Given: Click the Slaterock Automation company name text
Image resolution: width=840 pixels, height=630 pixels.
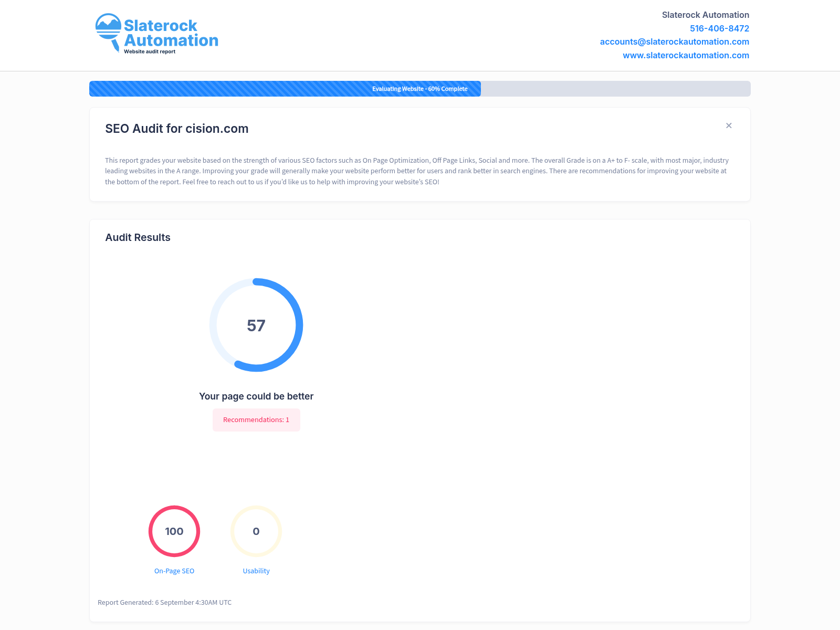Looking at the screenshot, I should 705,15.
